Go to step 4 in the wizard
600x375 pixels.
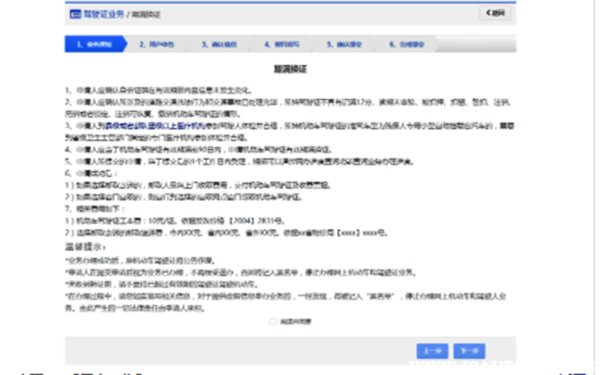282,44
